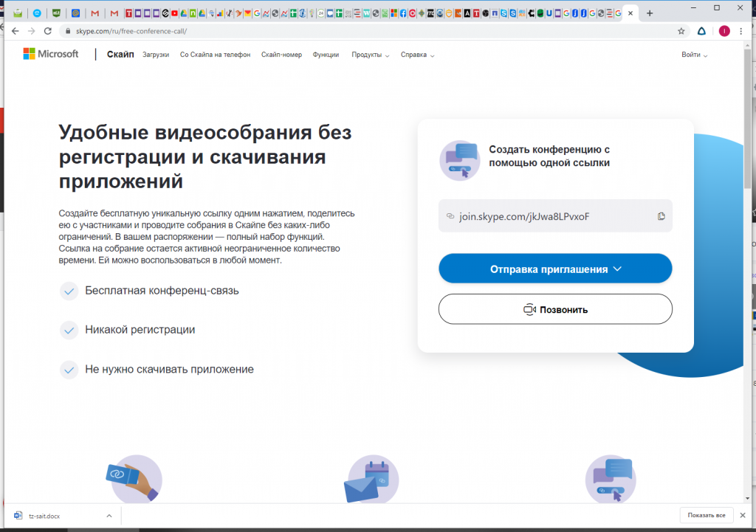Switch to the blue U icon tab

coord(549,13)
